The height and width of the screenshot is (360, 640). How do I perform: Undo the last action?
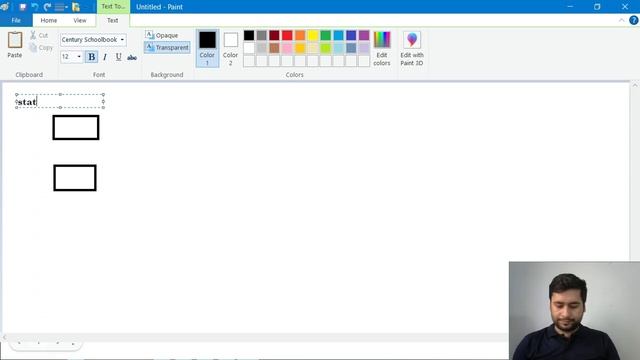click(35, 7)
